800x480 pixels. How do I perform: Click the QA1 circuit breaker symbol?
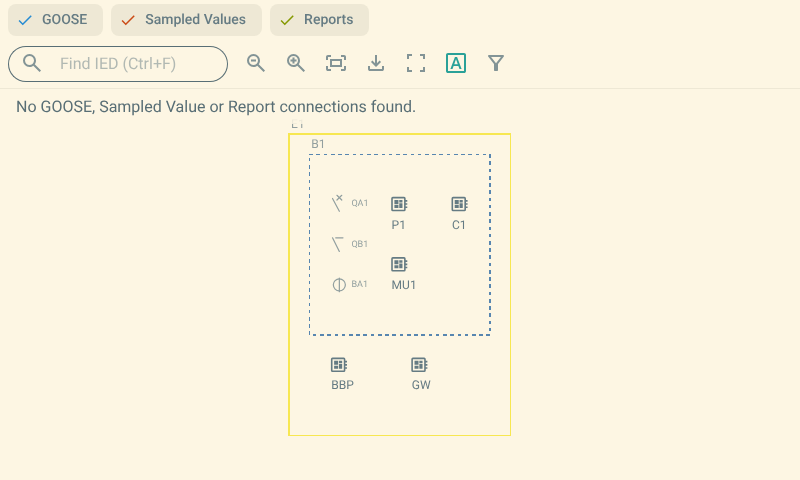[337, 203]
